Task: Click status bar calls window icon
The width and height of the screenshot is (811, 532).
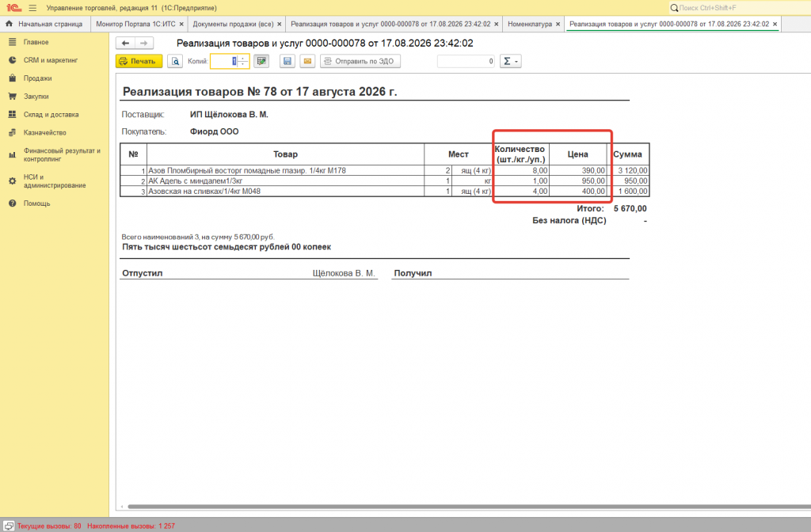Action: coord(9,526)
